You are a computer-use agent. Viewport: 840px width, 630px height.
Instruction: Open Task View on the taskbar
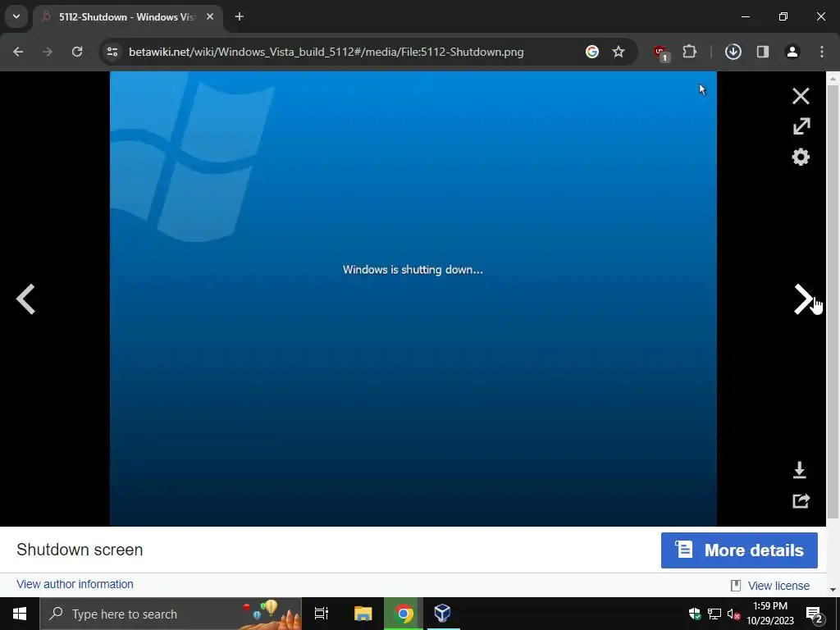pyautogui.click(x=322, y=614)
